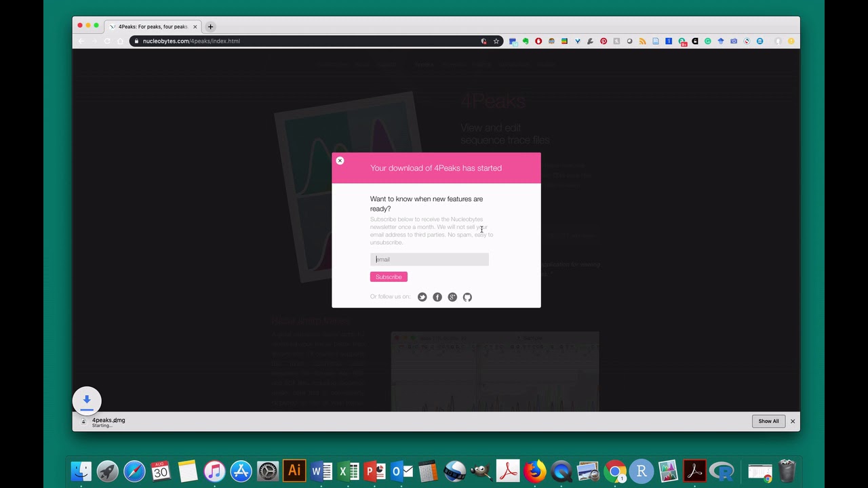Bookmark this page with the star icon

pos(496,41)
